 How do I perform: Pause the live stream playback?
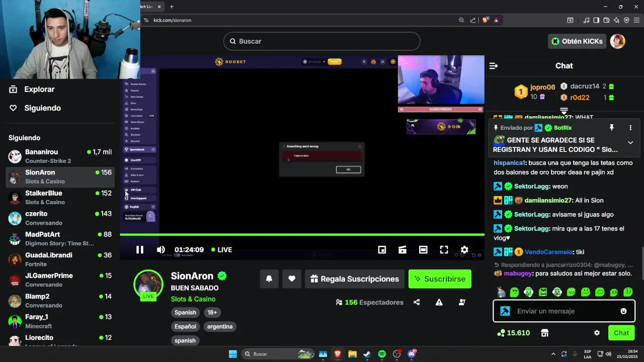click(x=140, y=250)
